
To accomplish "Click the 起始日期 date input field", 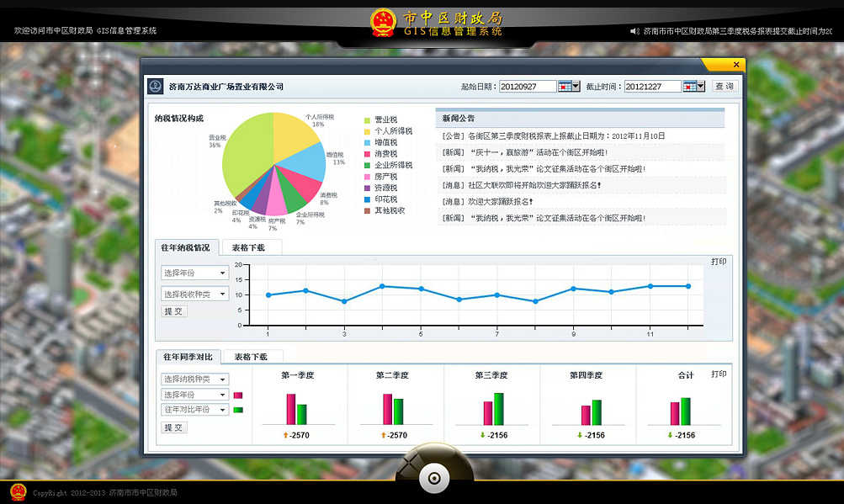I will [x=527, y=87].
